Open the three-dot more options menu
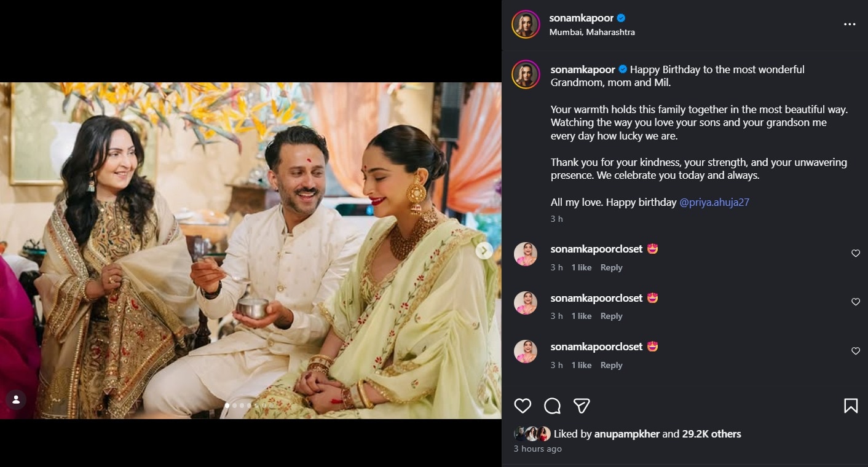Viewport: 868px width, 467px height. point(850,25)
